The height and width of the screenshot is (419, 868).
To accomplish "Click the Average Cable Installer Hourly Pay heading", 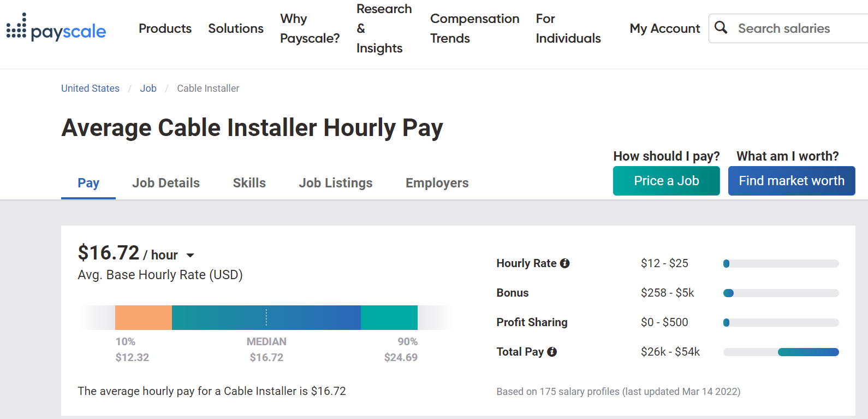I will coord(252,128).
